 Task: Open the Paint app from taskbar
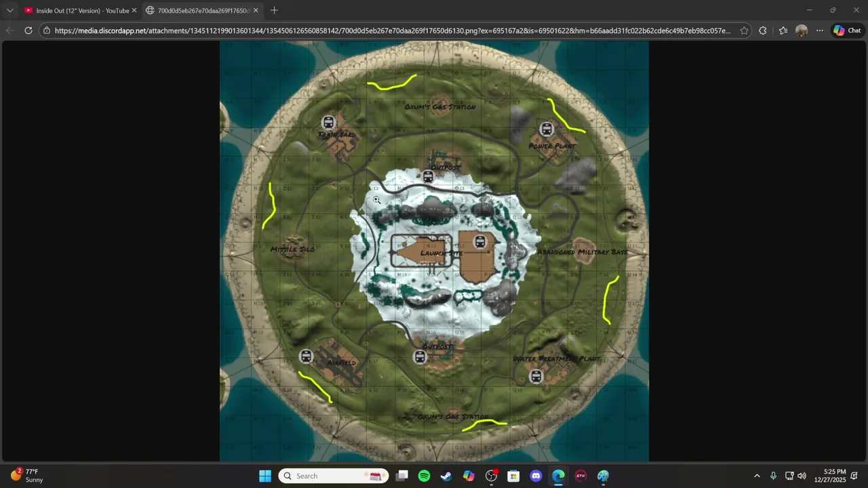(603, 476)
